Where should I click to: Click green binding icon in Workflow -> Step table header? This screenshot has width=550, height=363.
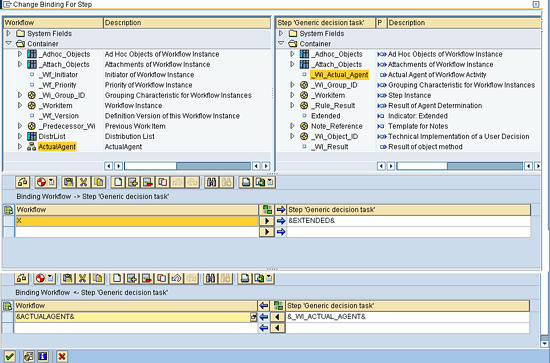(x=267, y=210)
